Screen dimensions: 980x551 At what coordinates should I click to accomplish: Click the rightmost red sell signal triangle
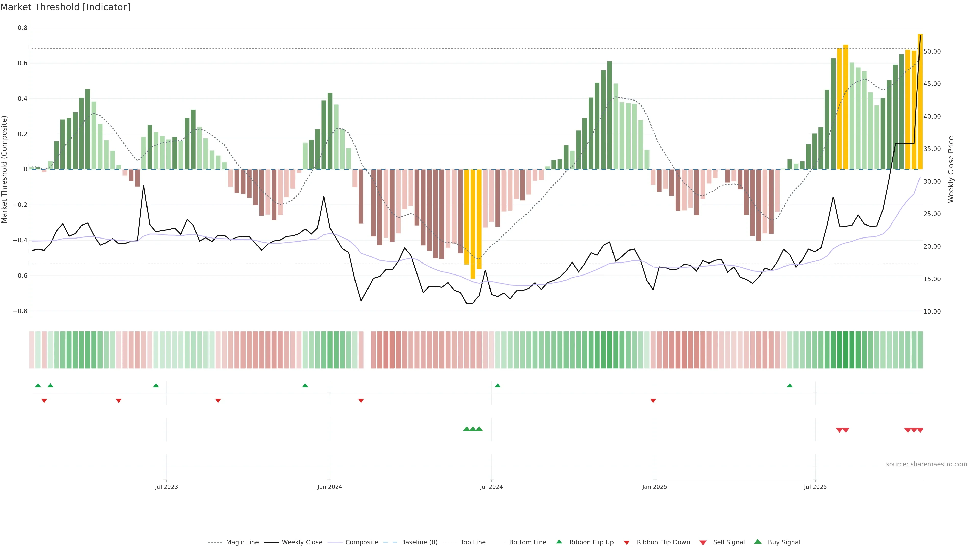[920, 430]
